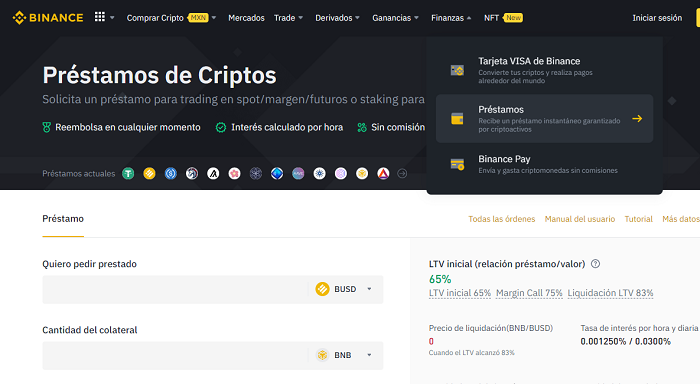The image size is (700, 384).
Task: Click the Margin Call 75% label
Action: [x=529, y=293]
